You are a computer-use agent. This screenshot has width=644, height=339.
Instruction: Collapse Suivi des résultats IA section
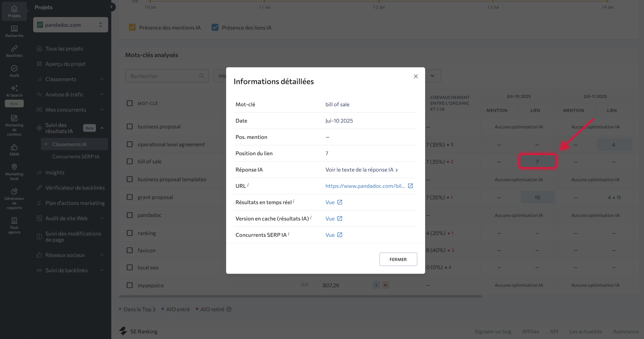[x=102, y=128]
